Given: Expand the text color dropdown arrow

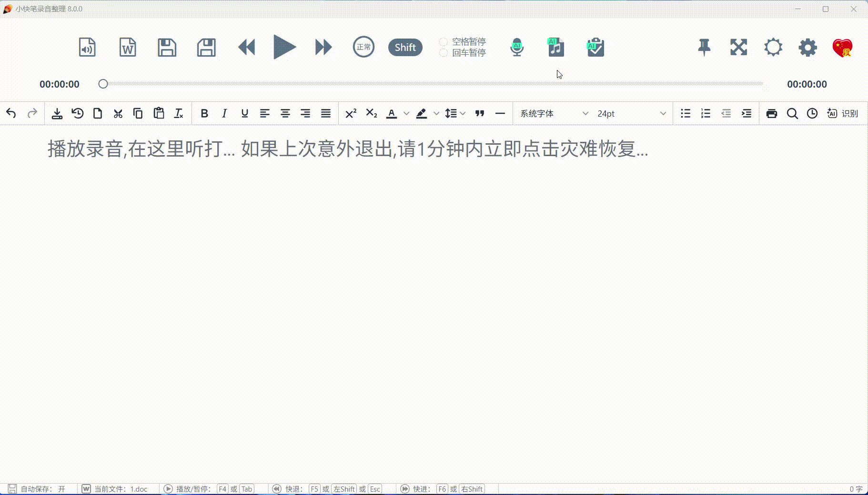Looking at the screenshot, I should coord(406,113).
